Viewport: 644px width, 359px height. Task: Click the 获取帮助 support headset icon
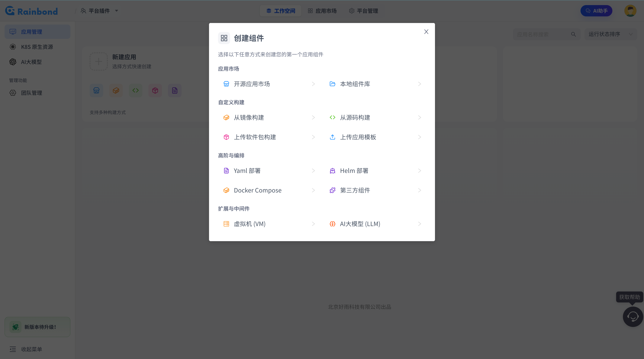pos(633,317)
